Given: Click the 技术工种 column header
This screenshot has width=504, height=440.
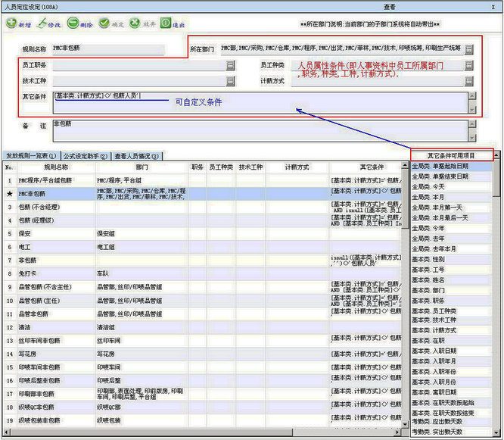Looking at the screenshot, I should click(x=250, y=167).
